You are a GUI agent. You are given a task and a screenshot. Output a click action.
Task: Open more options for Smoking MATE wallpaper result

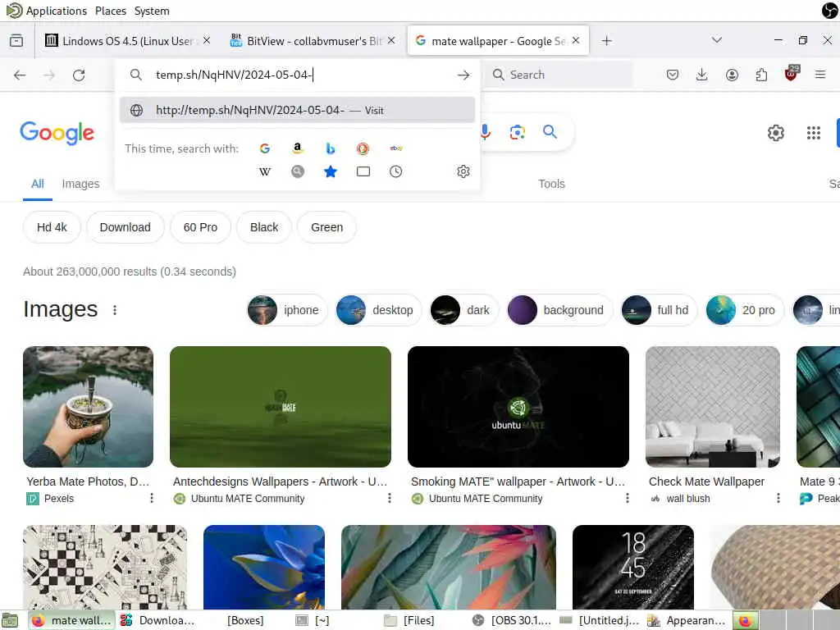628,498
